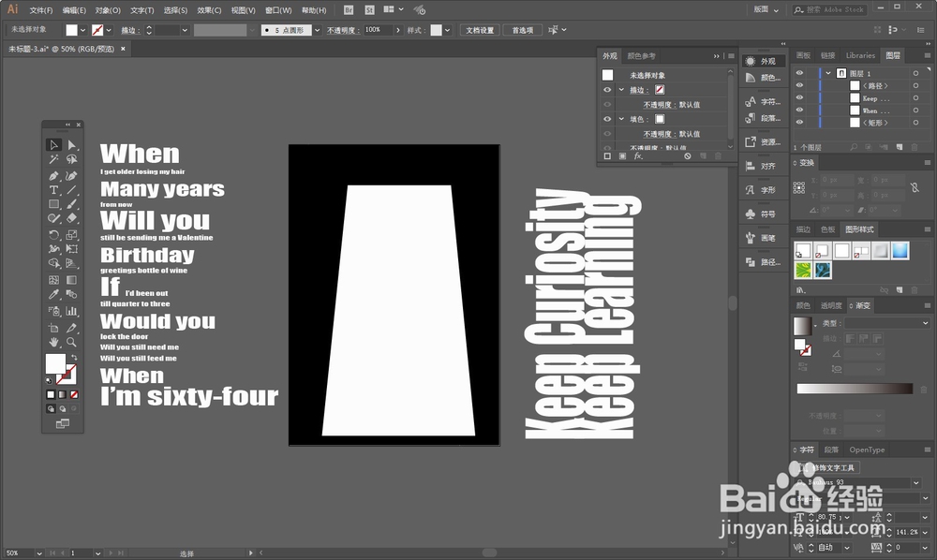Select the Eraser tool
Viewport: 937px width, 560px height.
point(72,218)
